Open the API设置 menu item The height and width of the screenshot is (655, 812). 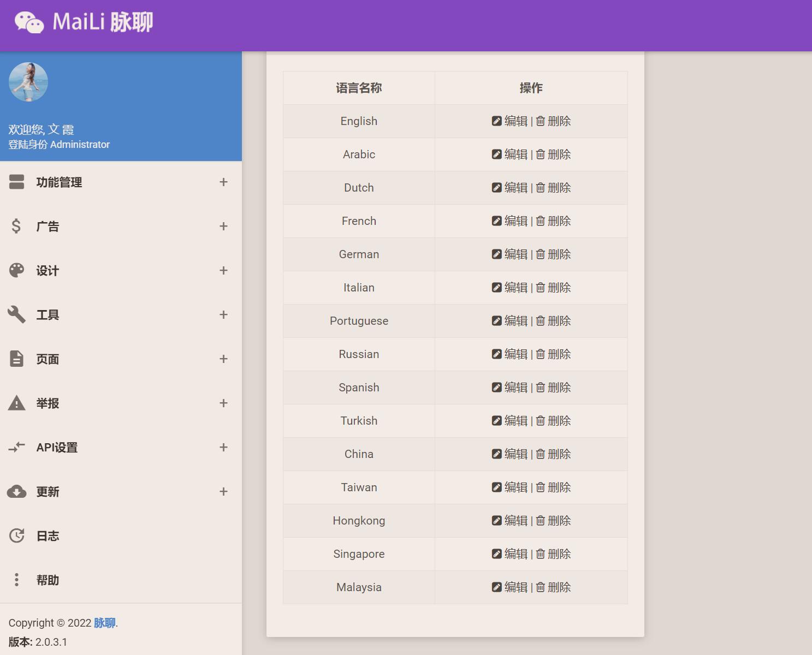pyautogui.click(x=121, y=448)
